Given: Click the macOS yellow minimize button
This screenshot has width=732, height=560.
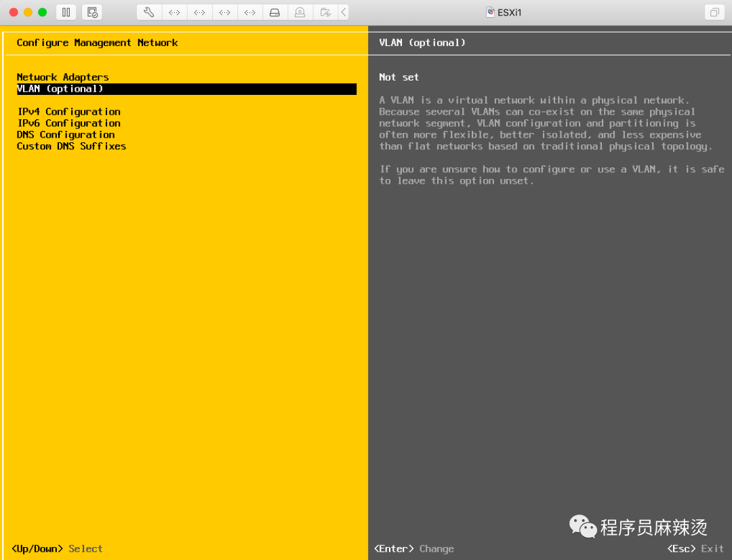Looking at the screenshot, I should [x=28, y=12].
